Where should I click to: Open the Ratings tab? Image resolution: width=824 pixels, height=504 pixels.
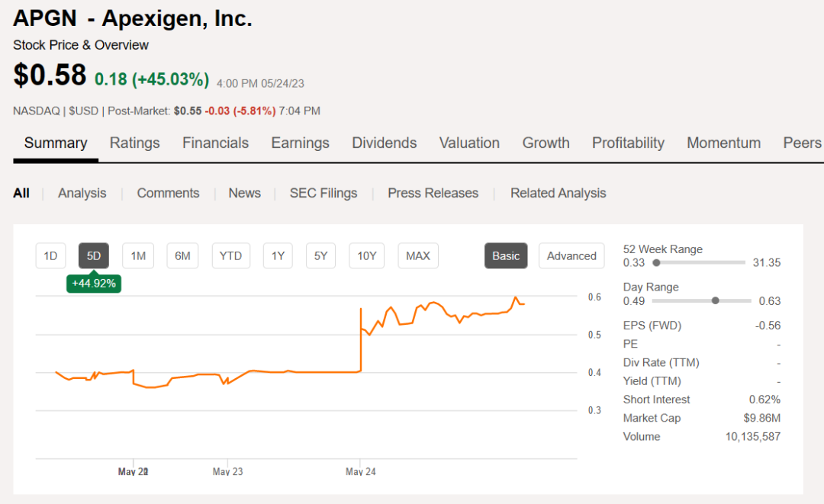coord(134,143)
